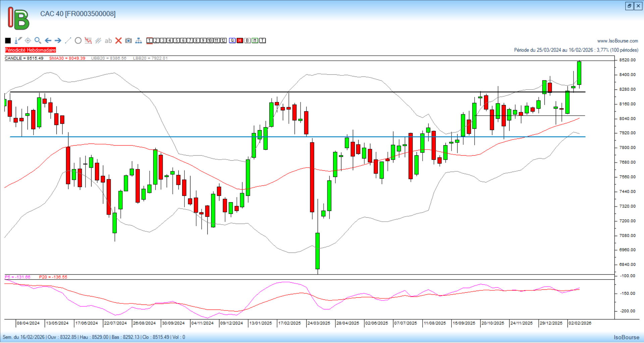Image resolution: width=644 pixels, height=343 pixels.
Task: Click the crosshair target tool
Action: [28, 41]
